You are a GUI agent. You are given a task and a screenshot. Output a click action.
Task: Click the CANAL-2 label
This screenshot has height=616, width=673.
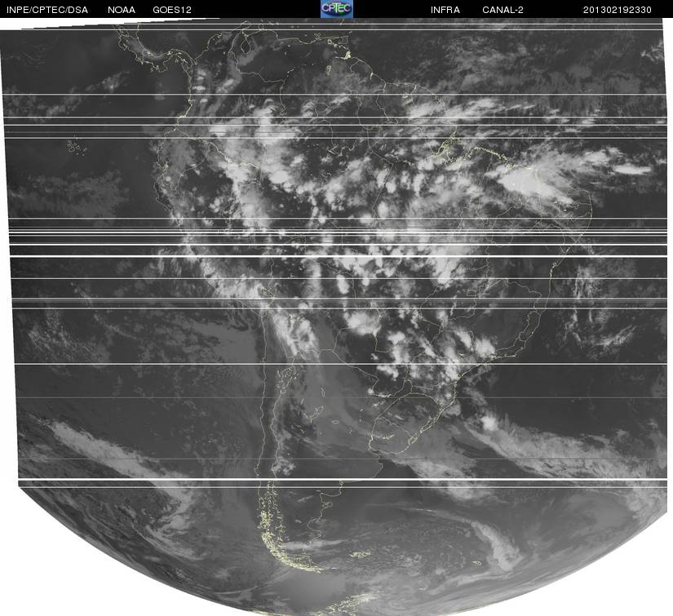pyautogui.click(x=503, y=10)
